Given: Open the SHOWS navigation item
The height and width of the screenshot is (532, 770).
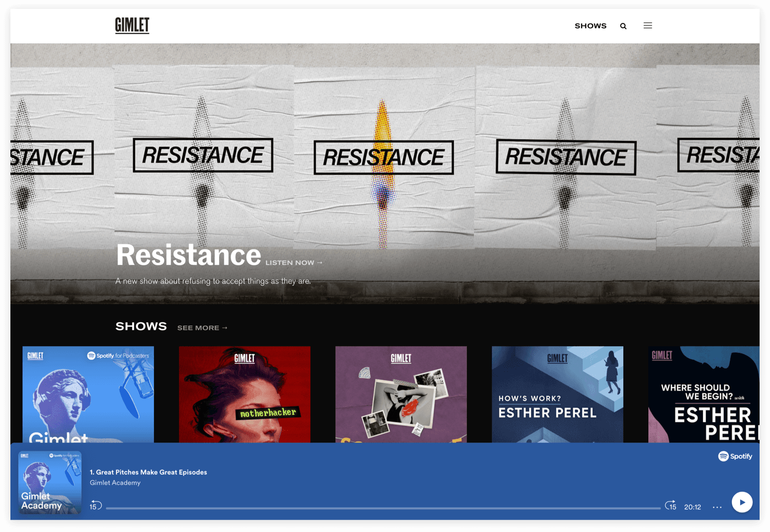Looking at the screenshot, I should click(591, 26).
